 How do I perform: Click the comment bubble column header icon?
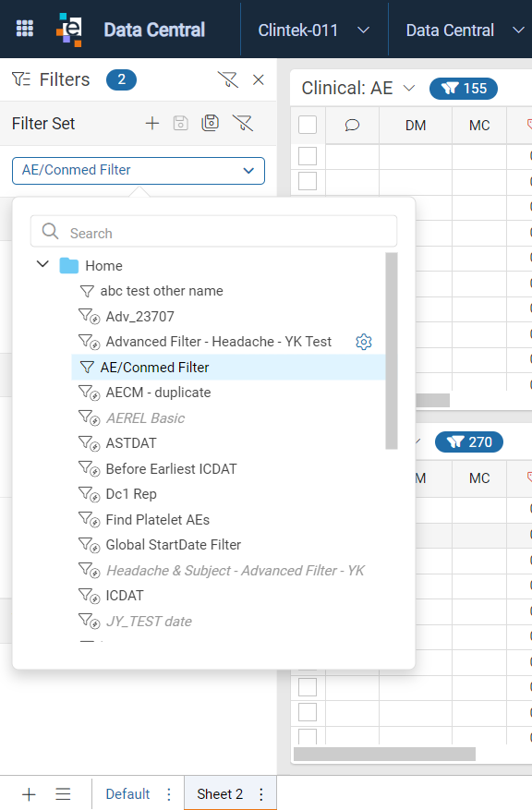pyautogui.click(x=352, y=125)
